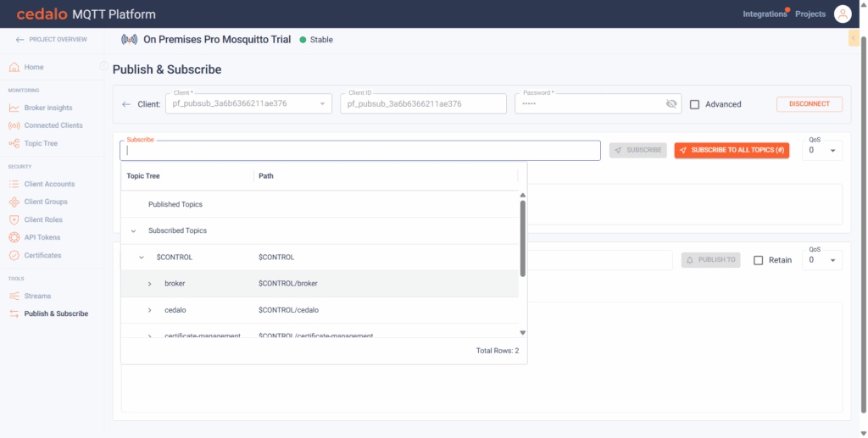This screenshot has height=438, width=868.
Task: Open the Integrations menu
Action: pos(765,14)
